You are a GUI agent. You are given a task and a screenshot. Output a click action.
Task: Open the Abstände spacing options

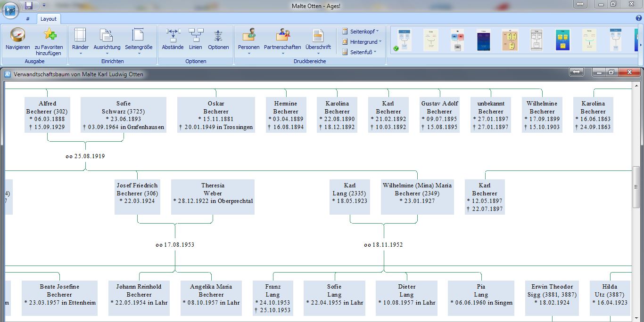coord(173,35)
